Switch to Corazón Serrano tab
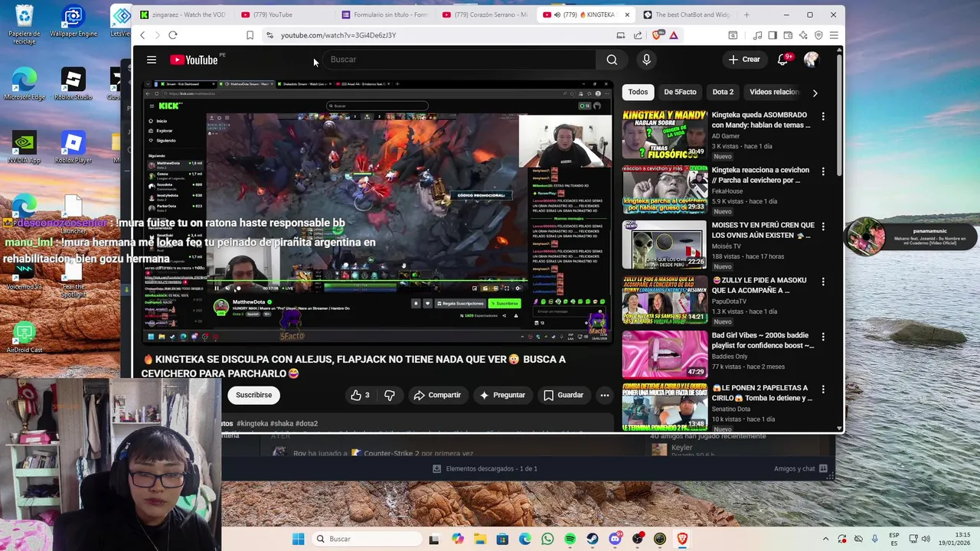The image size is (980, 551). (x=485, y=15)
